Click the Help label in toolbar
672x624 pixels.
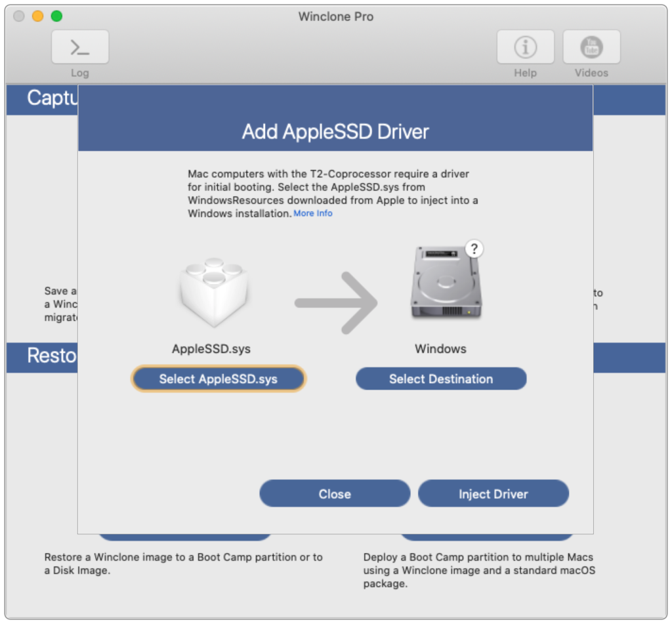point(526,73)
